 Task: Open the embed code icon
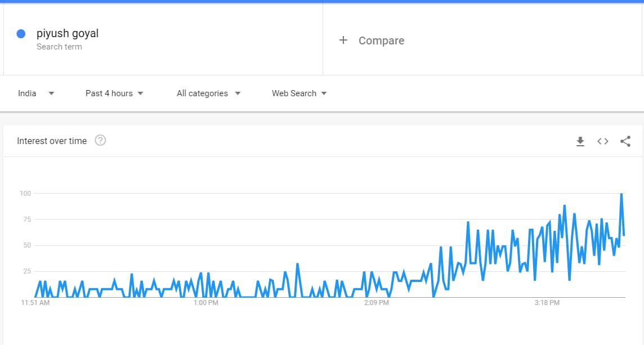click(602, 141)
